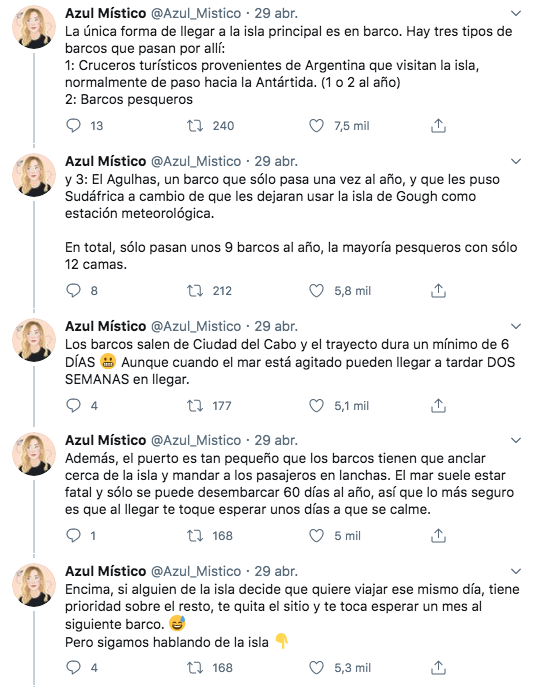Share the last tweet about la isla
The image size is (535, 687).
coord(438,668)
